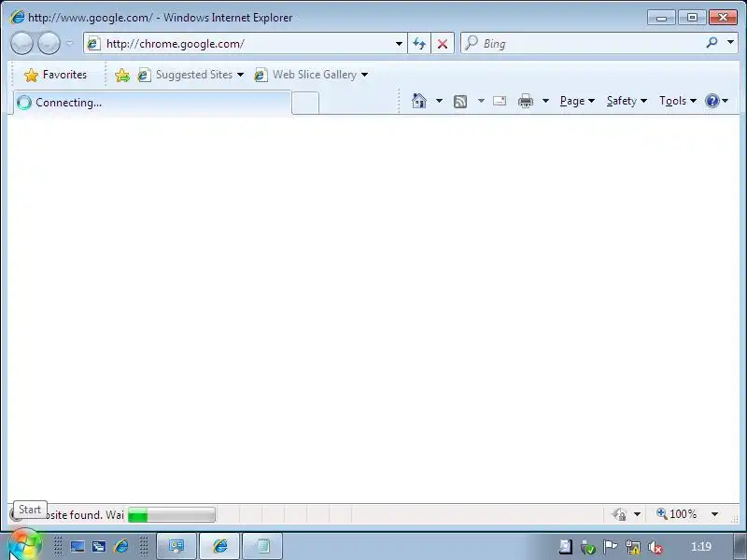Image resolution: width=747 pixels, height=560 pixels.
Task: Click the Help question mark icon
Action: point(712,101)
